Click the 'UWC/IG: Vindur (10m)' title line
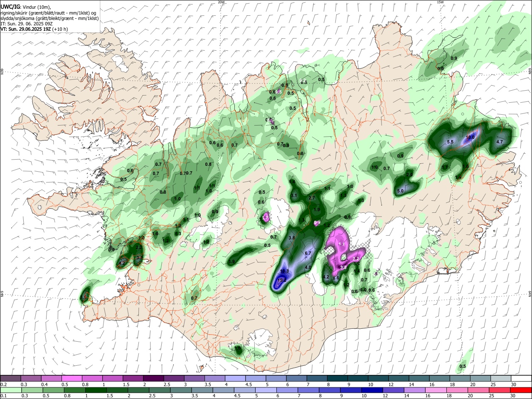 (25, 7)
